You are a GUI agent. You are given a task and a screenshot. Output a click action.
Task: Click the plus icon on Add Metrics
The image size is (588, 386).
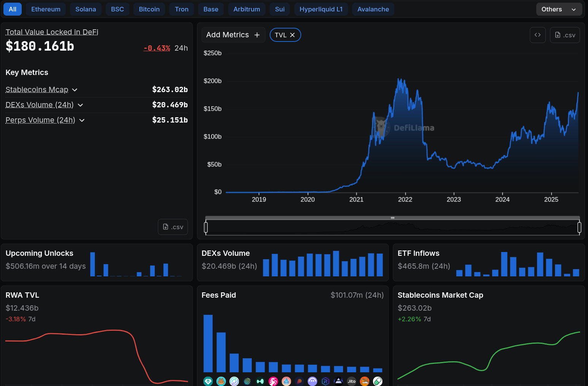(257, 35)
